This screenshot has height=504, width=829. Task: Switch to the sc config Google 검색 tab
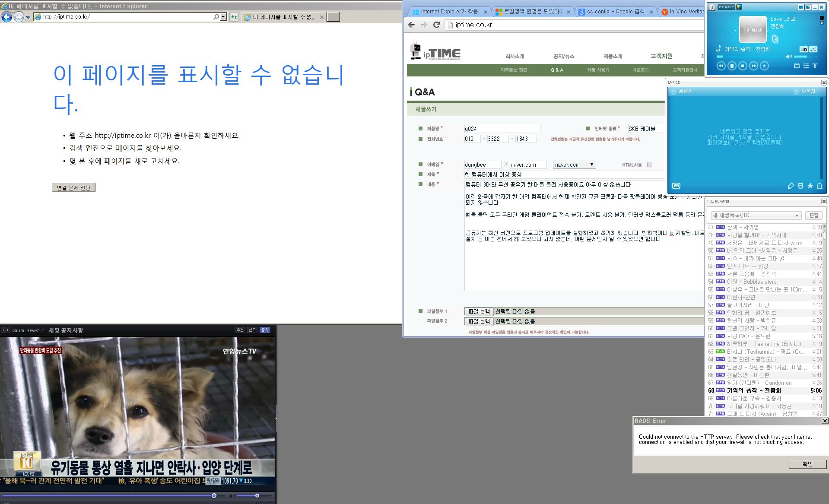coord(616,12)
